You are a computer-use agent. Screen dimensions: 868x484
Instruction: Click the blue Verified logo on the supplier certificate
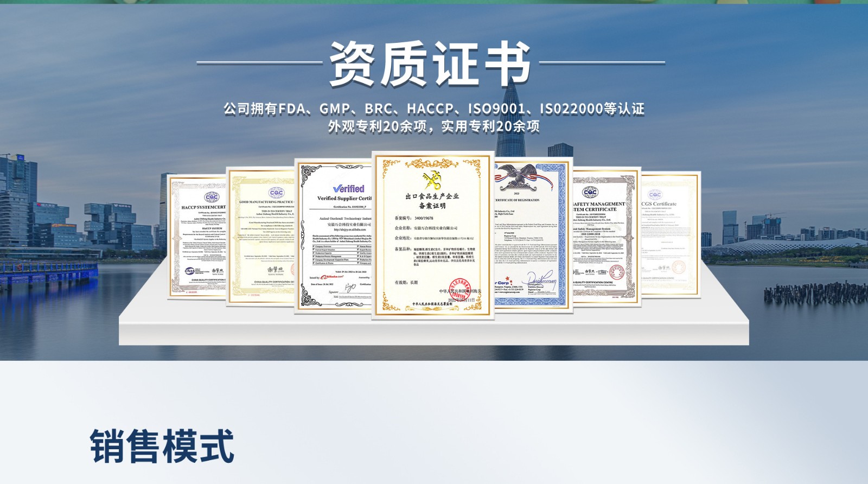point(348,189)
